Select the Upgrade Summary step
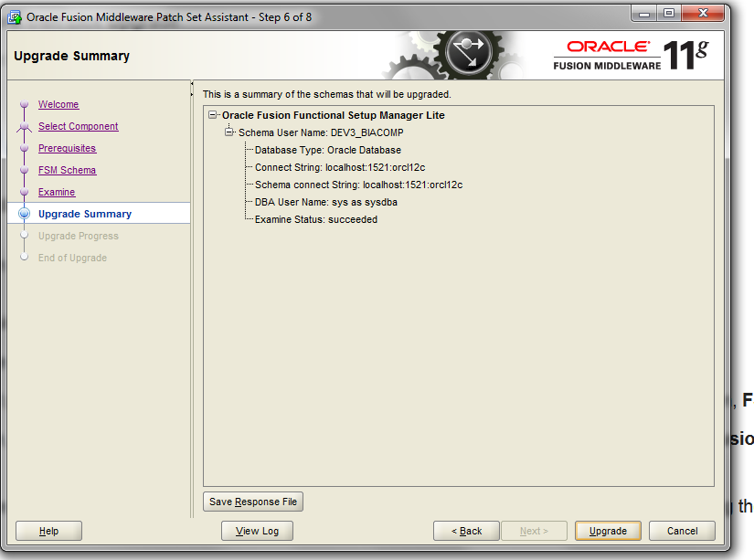This screenshot has height=560, width=754. (x=85, y=214)
